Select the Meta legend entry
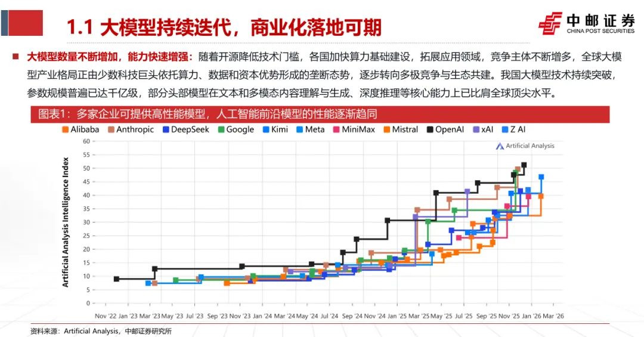644x337 pixels. click(311, 129)
